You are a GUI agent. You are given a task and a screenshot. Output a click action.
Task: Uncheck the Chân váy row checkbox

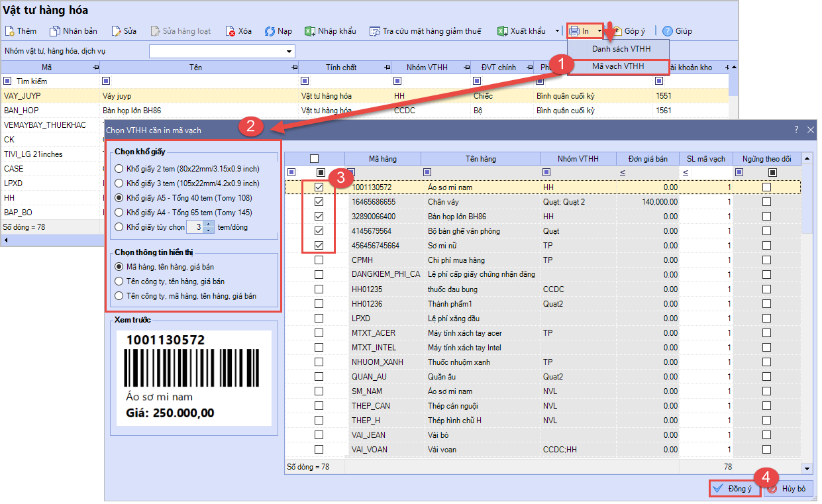(319, 202)
